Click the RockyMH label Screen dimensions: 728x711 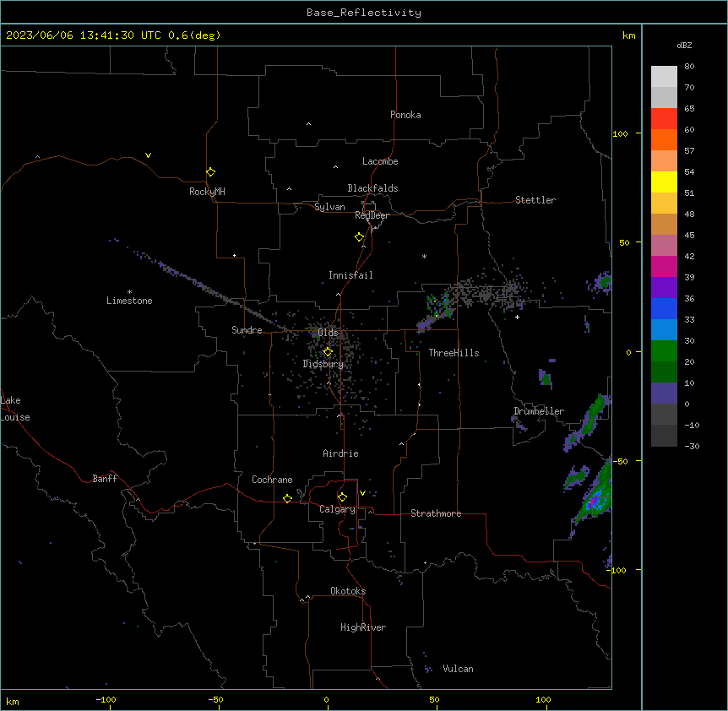[x=207, y=192]
